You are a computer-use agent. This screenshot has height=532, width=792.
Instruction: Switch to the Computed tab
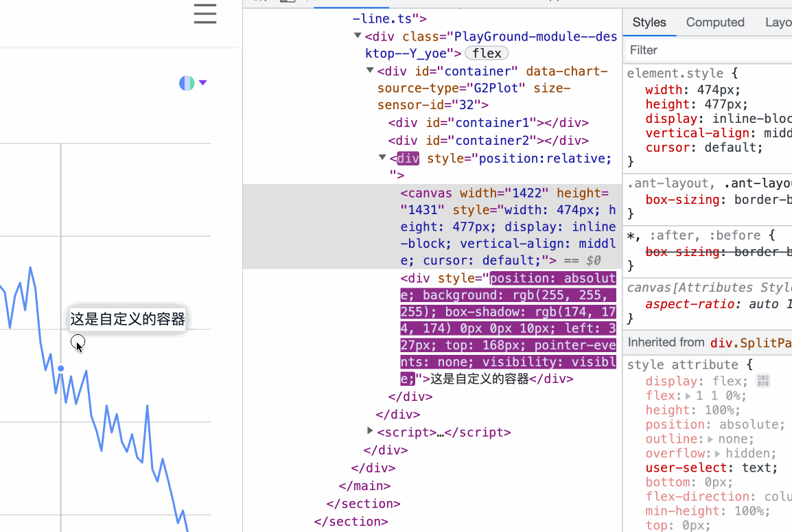point(714,22)
